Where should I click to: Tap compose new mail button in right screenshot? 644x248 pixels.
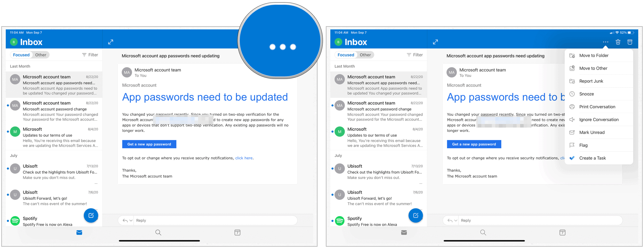point(415,215)
